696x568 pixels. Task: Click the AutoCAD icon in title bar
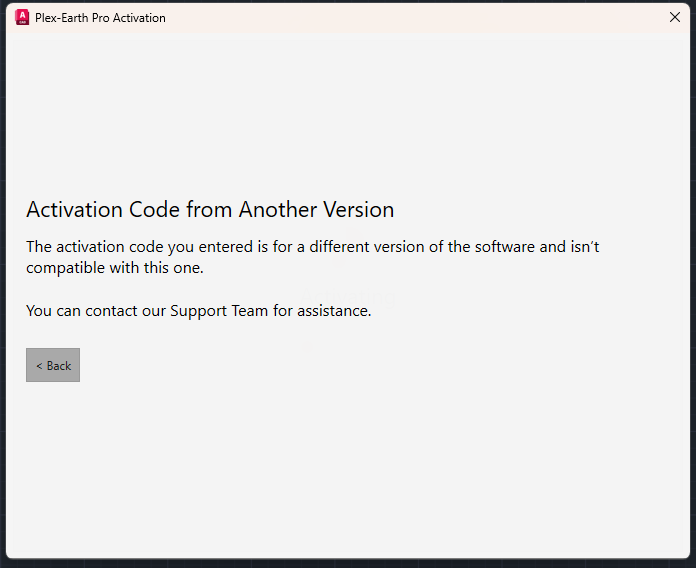[22, 17]
